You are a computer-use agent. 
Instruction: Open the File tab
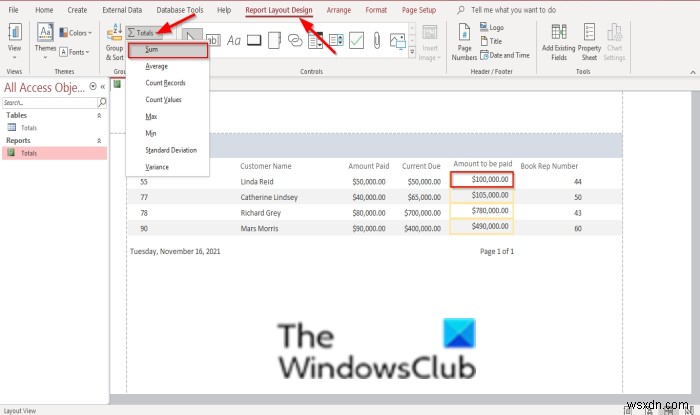pos(13,9)
